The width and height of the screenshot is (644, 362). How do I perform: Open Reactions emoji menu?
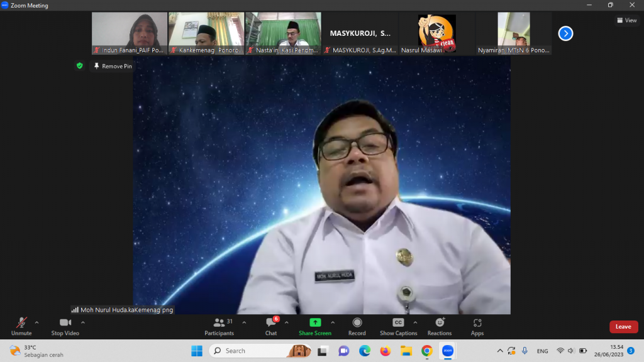(440, 323)
